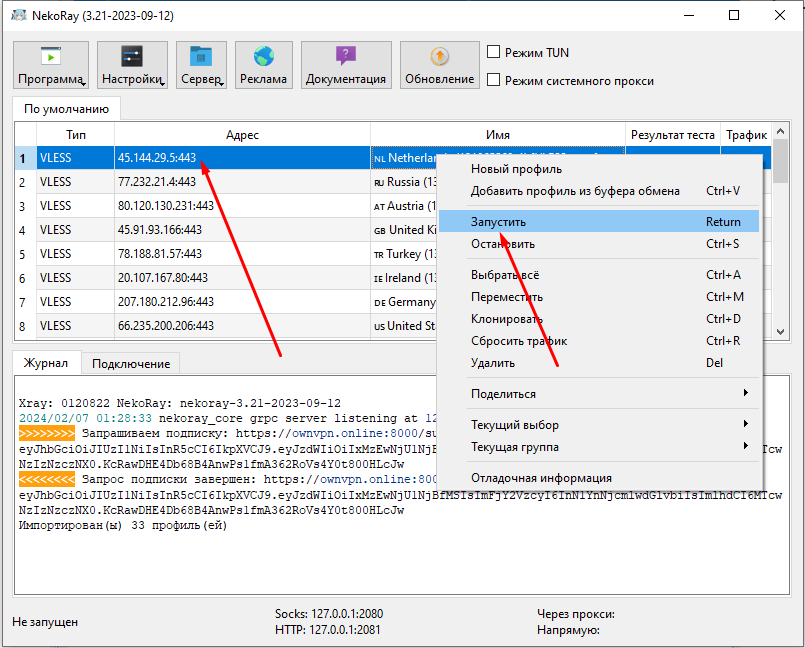Click the Импортирован(ы) 33 профиль(ей) log line

123,525
